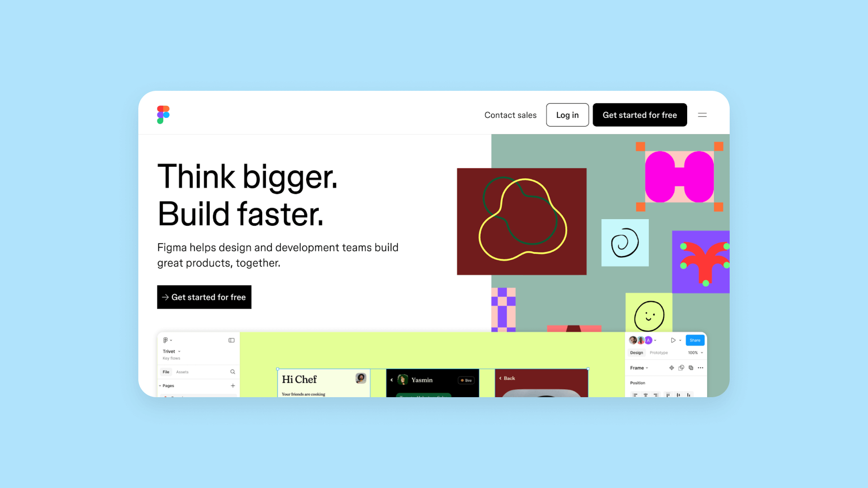The width and height of the screenshot is (868, 488).
Task: Click the Pages expand icon
Action: pyautogui.click(x=160, y=385)
